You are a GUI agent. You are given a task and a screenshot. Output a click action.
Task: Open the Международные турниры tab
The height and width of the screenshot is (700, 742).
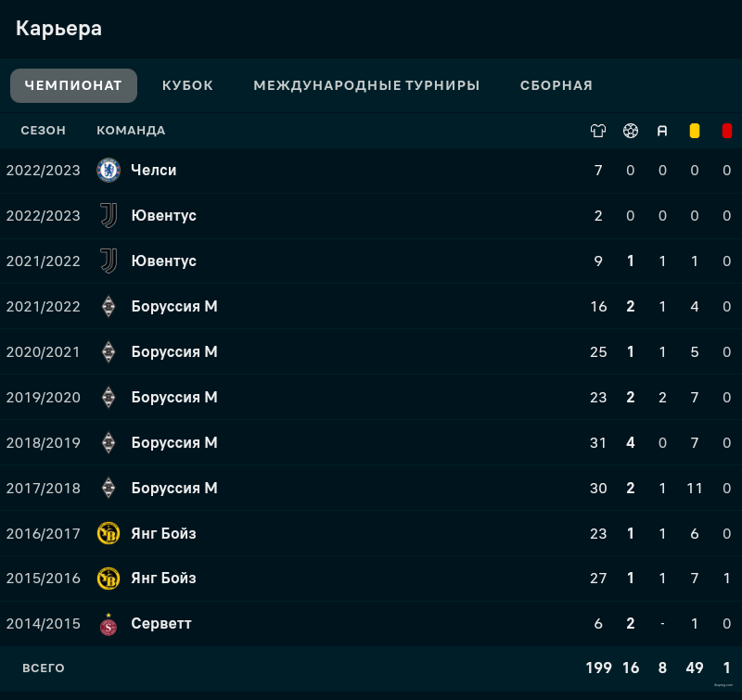(x=366, y=85)
